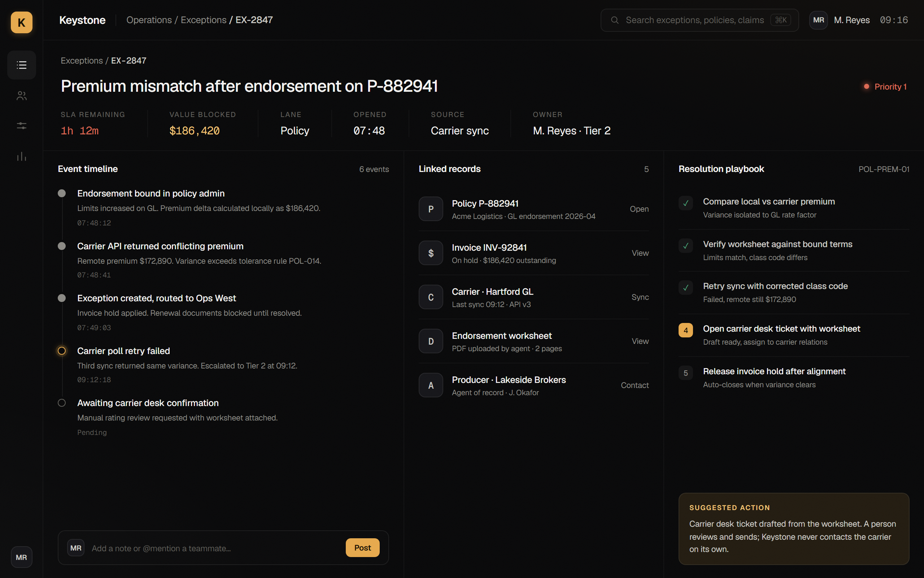
Task: Click the POL-PREM-01 playbook code
Action: pyautogui.click(x=884, y=169)
